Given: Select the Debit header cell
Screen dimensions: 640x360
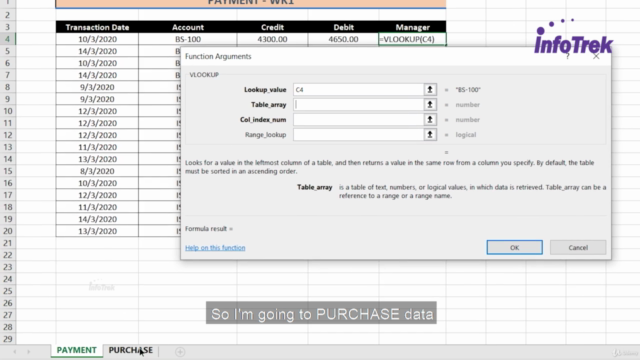Looking at the screenshot, I should pos(343,27).
